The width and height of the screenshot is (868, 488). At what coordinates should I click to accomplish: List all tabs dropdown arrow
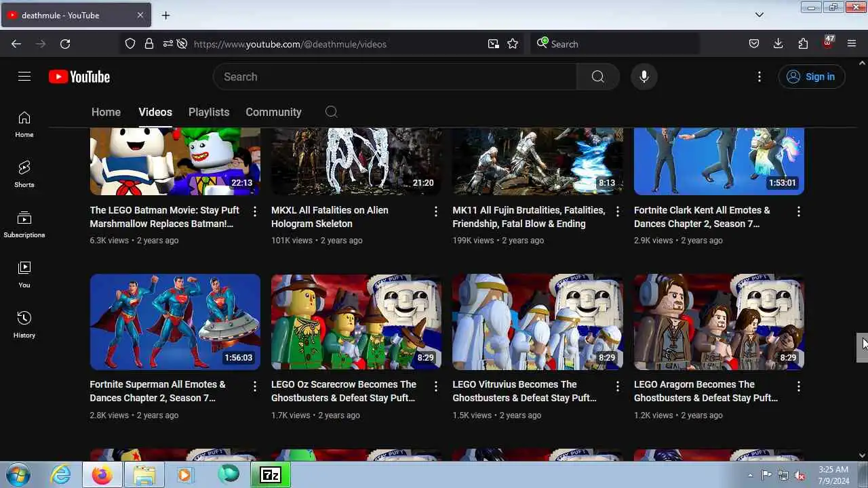pos(759,15)
